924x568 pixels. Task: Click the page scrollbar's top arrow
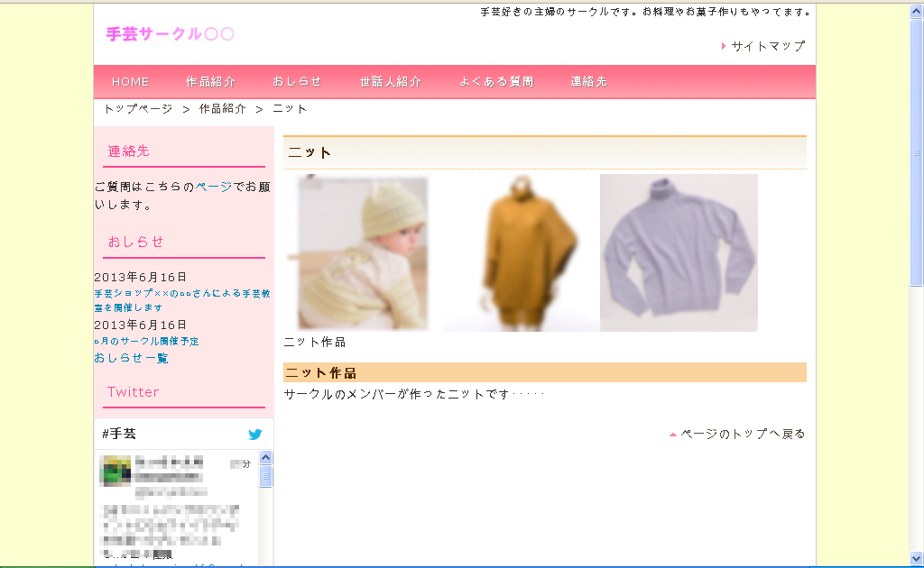click(916, 10)
